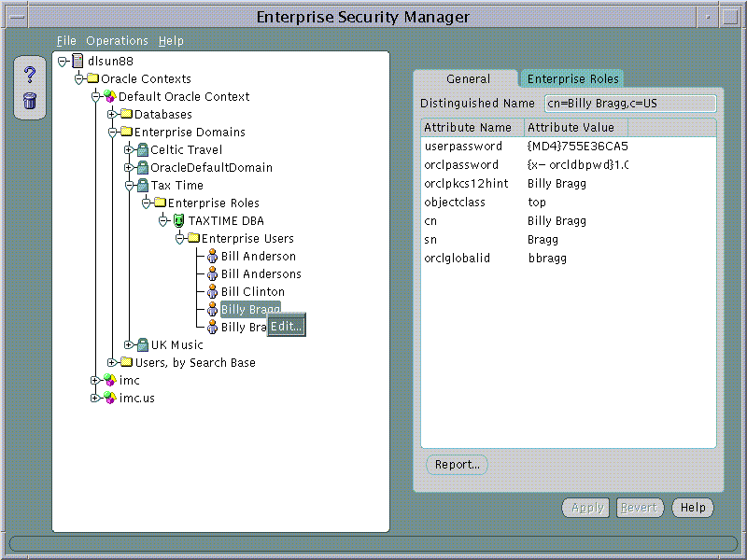Open the window menu button in title bar
This screenshot has height=560, width=747.
[17, 17]
